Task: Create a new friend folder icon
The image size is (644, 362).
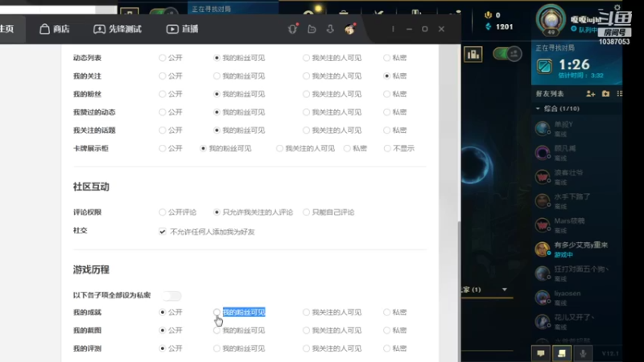Action: click(606, 94)
